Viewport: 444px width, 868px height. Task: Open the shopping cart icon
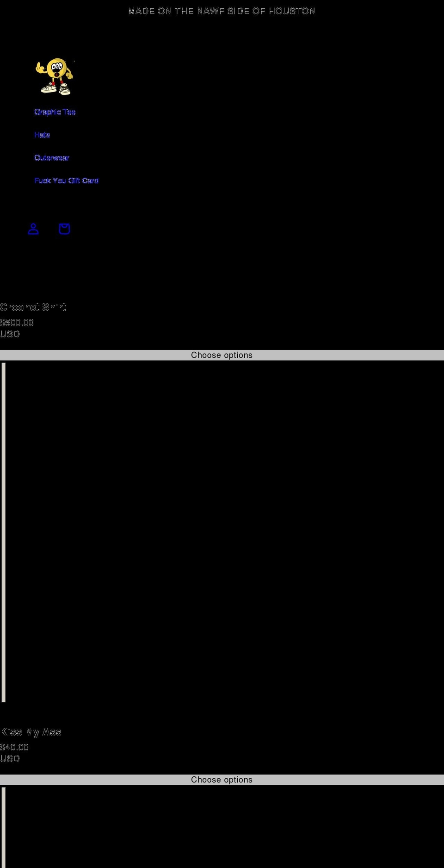pyautogui.click(x=64, y=229)
